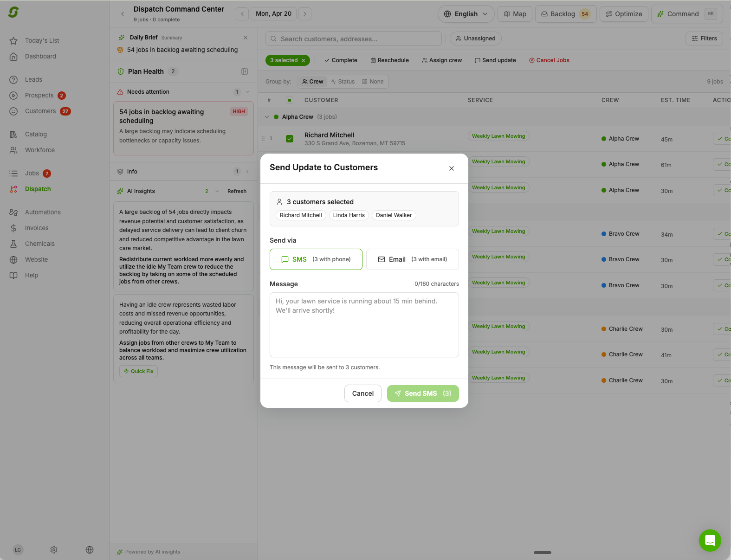Open Invoices in the sidebar

[37, 228]
